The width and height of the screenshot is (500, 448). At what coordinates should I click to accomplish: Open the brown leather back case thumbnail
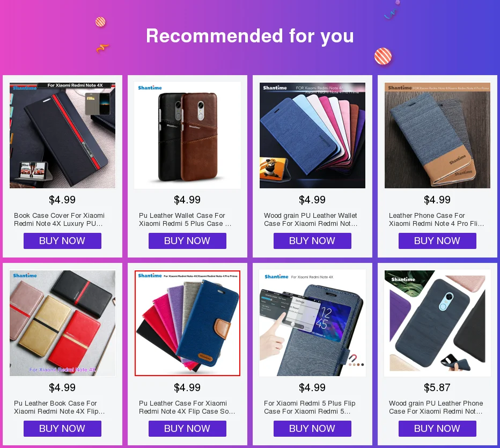[x=188, y=135]
